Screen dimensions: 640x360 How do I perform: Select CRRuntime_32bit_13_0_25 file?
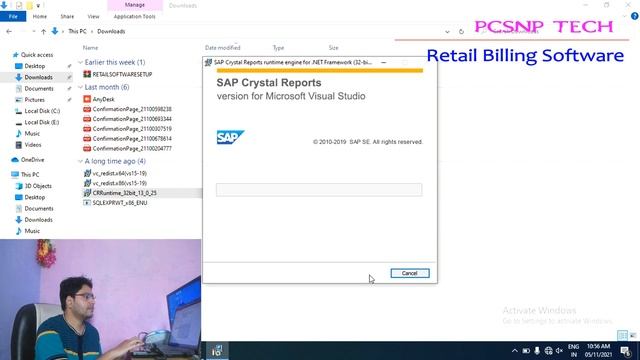[x=124, y=193]
